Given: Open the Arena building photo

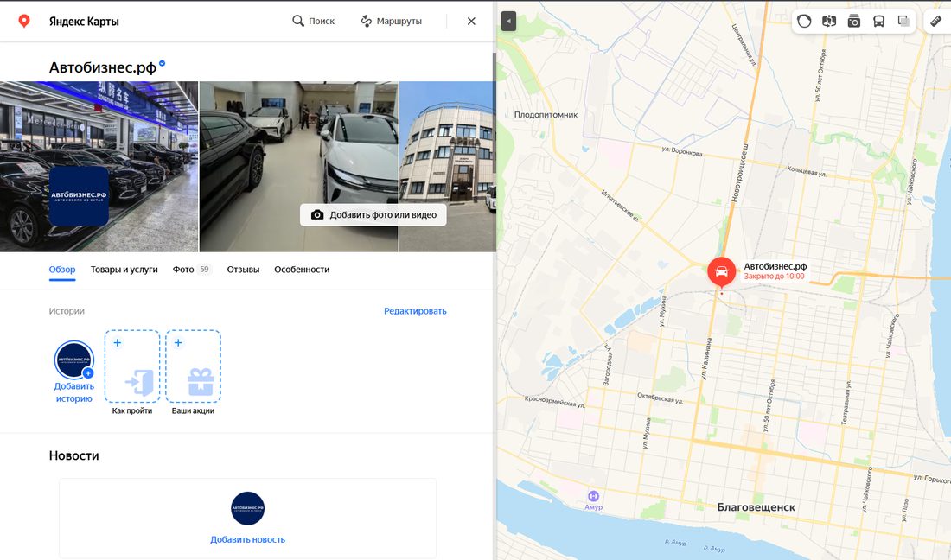Looking at the screenshot, I should 448,167.
